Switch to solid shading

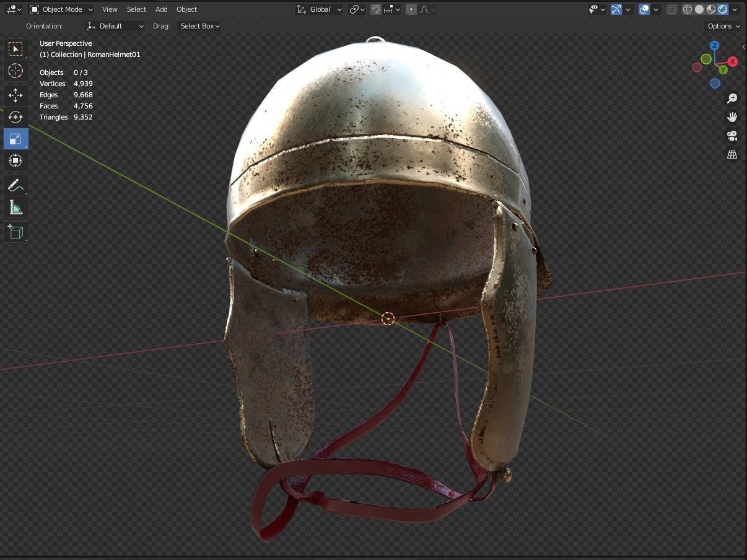coord(699,9)
